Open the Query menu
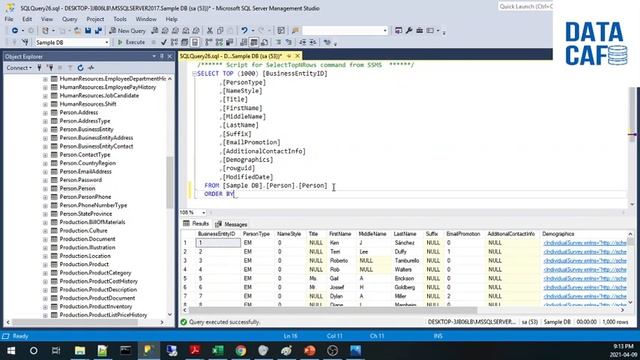Viewport: 640px width, 360px height. [69, 19]
